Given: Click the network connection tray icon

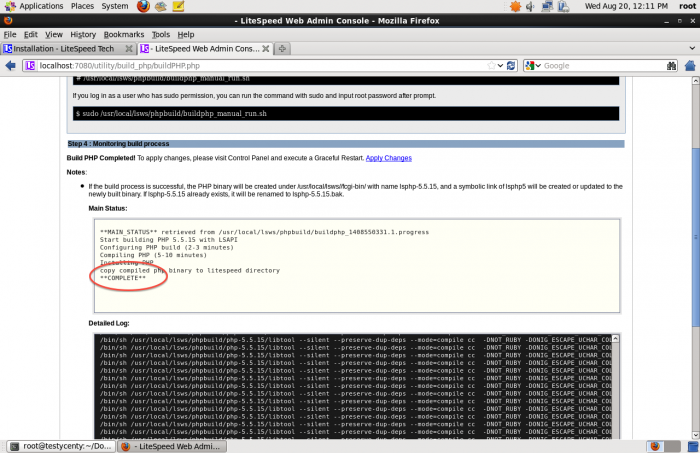Looking at the screenshot, I should point(547,6).
